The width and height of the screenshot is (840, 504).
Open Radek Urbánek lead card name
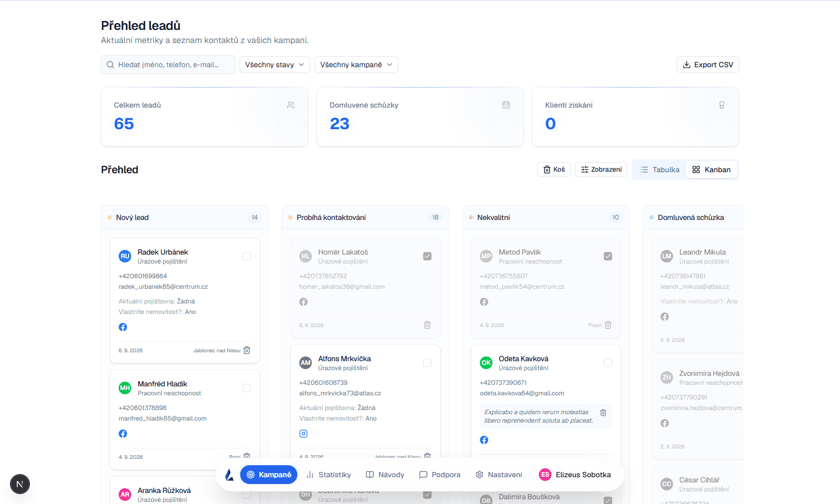coord(163,252)
